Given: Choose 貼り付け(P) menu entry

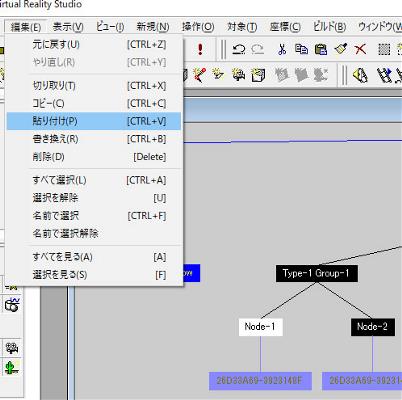Looking at the screenshot, I should click(x=94, y=121).
